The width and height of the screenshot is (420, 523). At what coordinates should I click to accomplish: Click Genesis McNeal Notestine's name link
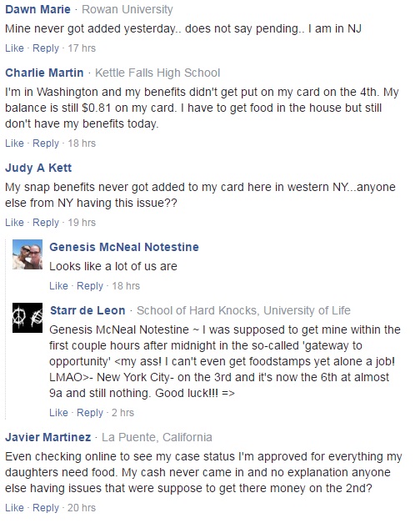point(124,247)
